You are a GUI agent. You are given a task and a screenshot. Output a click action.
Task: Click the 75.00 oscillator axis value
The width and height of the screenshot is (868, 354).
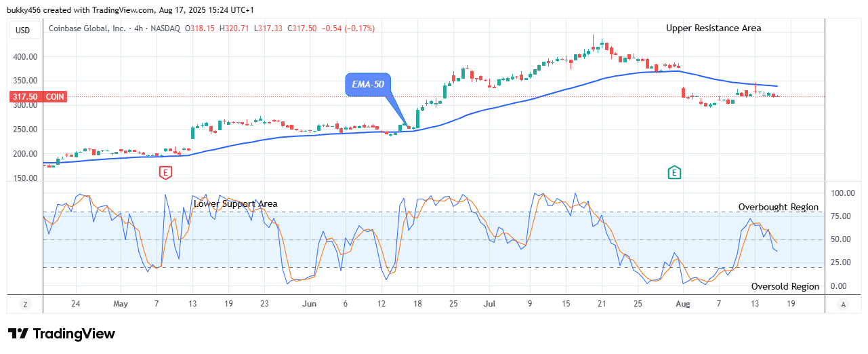tap(842, 216)
